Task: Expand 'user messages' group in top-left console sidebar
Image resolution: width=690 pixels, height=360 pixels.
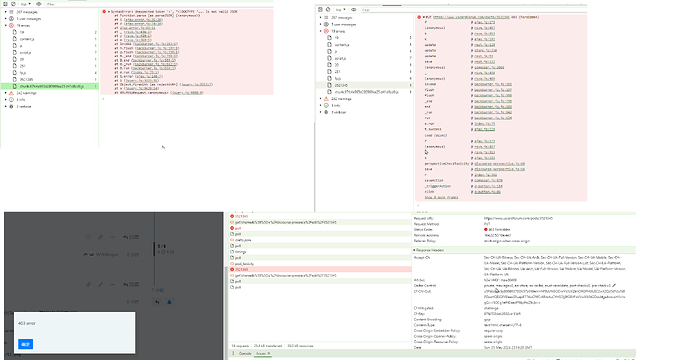Action: click(x=6, y=19)
